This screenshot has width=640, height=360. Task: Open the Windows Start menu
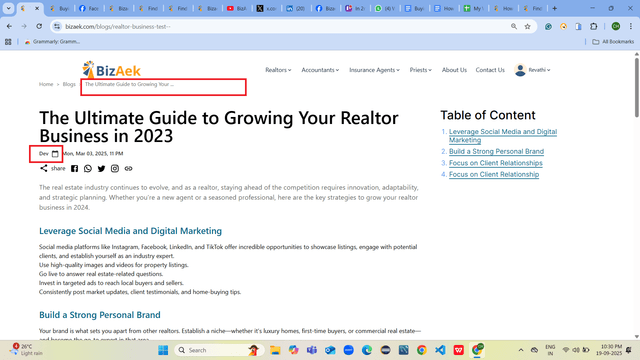163,350
